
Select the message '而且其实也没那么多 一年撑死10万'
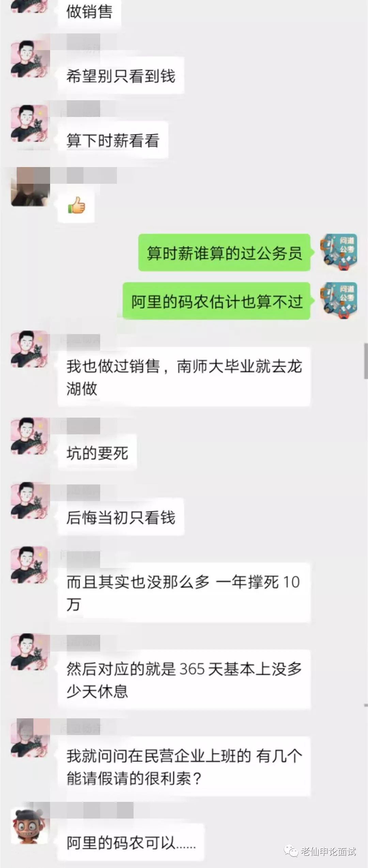tap(184, 593)
